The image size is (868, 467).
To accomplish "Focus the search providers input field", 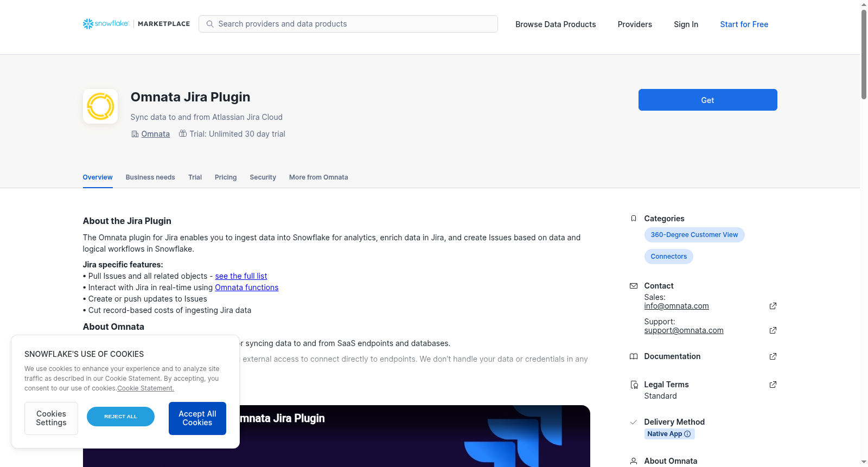I will pyautogui.click(x=348, y=24).
